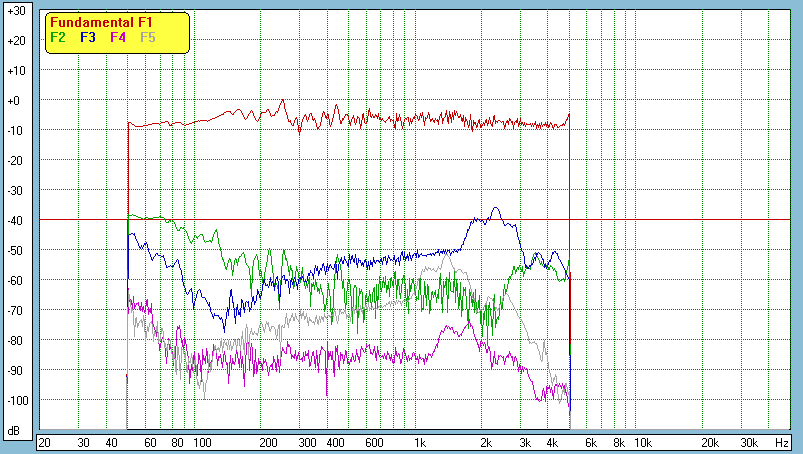Click the 6k frequency axis label
803x454 pixels.
591,443
